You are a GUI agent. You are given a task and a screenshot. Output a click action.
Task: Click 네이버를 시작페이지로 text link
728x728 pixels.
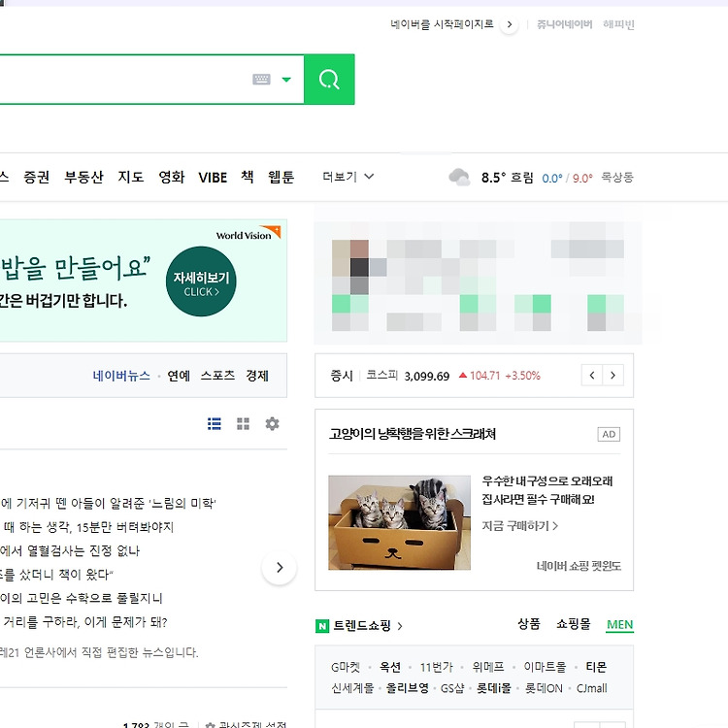[442, 24]
